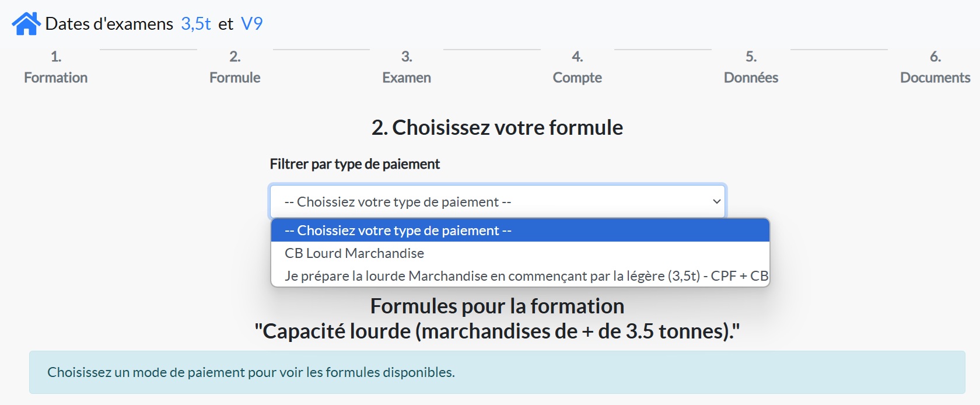980x405 pixels.
Task: Open the V9 exam dates link
Action: pos(251,24)
